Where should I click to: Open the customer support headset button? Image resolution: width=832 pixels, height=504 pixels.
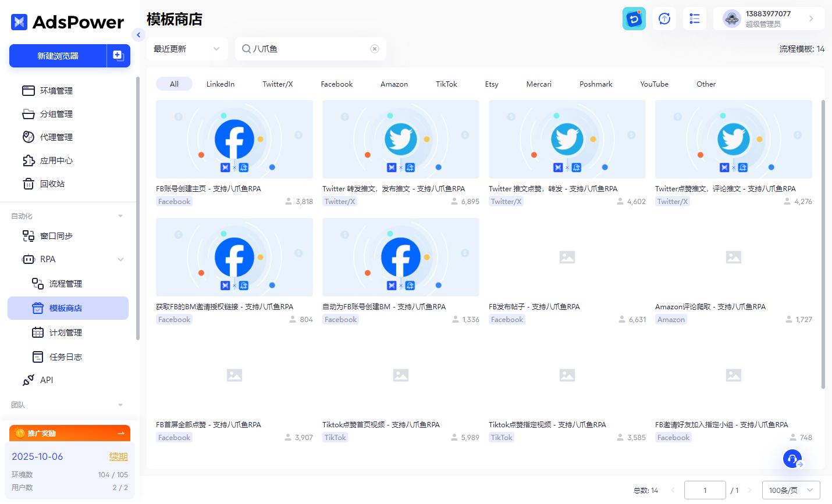(792, 459)
